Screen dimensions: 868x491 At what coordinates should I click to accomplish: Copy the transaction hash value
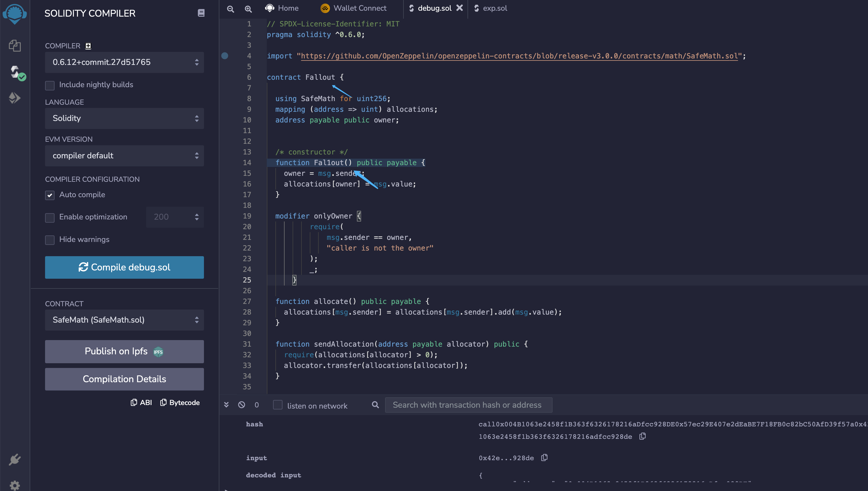(642, 436)
